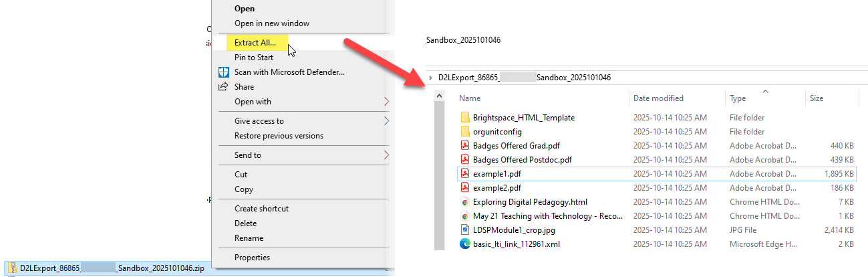Click the Edge icon beside basic_lti_link_112961.xml

click(465, 244)
